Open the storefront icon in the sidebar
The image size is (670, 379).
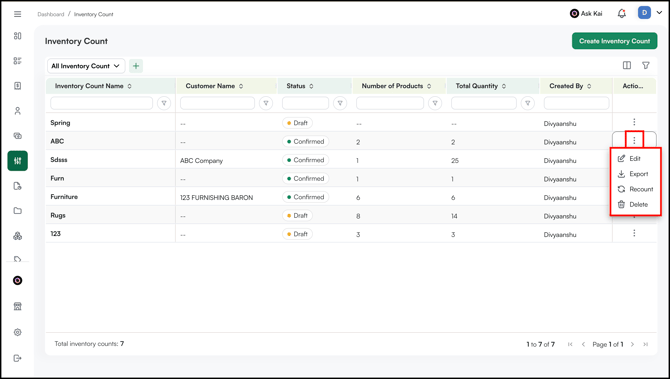pyautogui.click(x=18, y=306)
